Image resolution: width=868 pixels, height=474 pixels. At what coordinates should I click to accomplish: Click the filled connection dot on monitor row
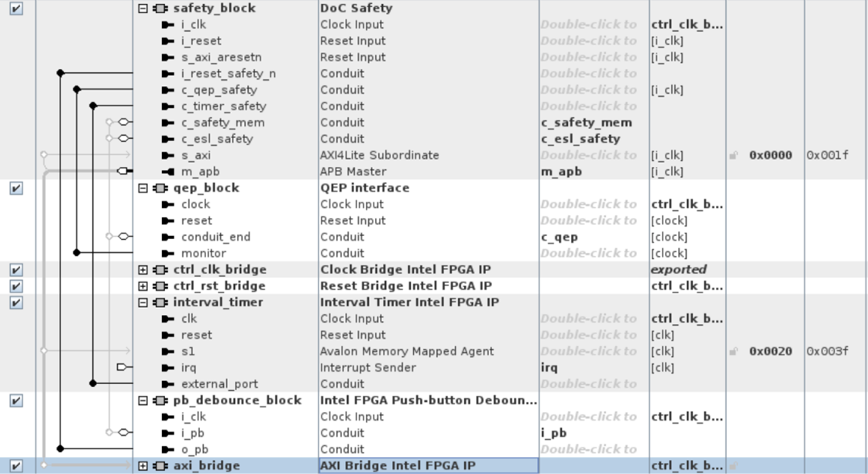click(x=77, y=253)
